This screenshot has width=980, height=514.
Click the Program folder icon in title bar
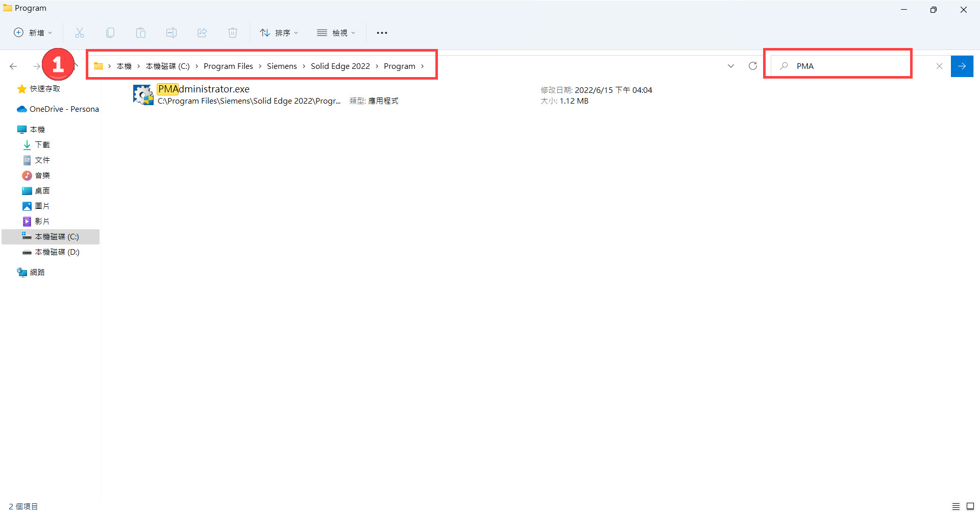[8, 8]
